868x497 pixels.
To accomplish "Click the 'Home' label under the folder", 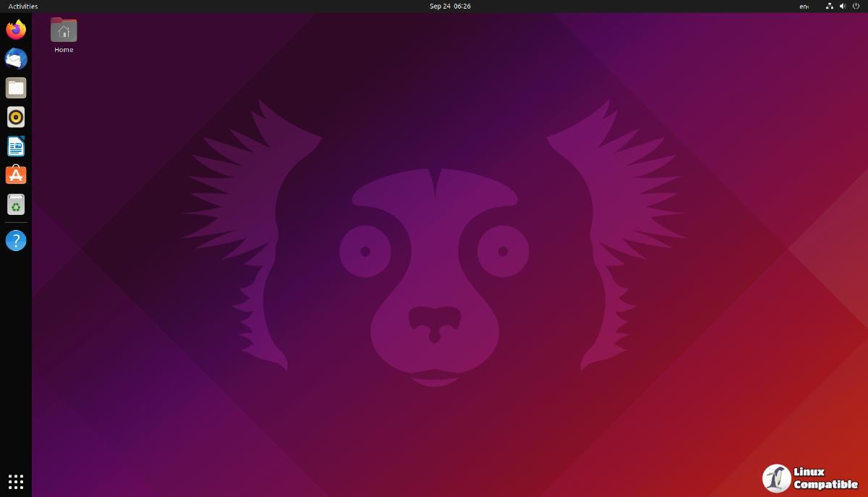I will click(x=64, y=50).
